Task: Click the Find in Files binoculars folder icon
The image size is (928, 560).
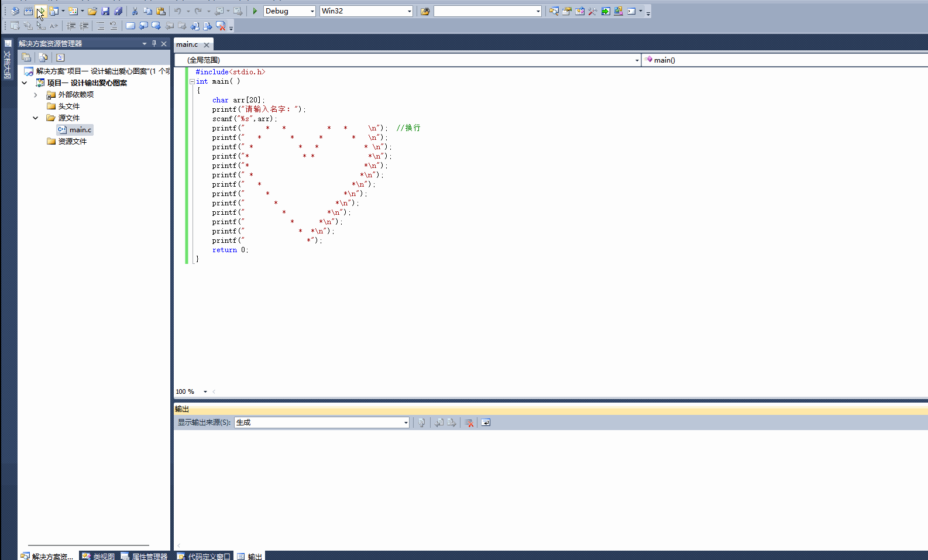Action: 425,11
